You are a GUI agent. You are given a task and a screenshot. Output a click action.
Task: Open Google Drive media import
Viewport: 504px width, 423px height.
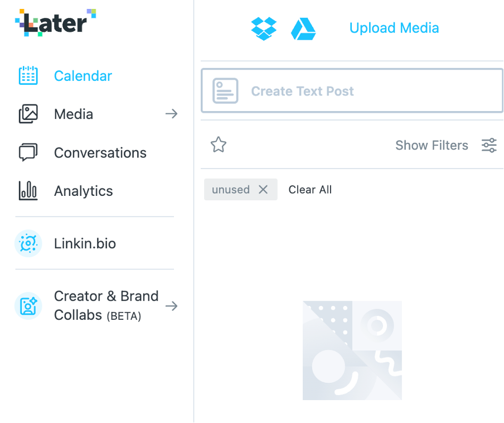click(x=303, y=27)
